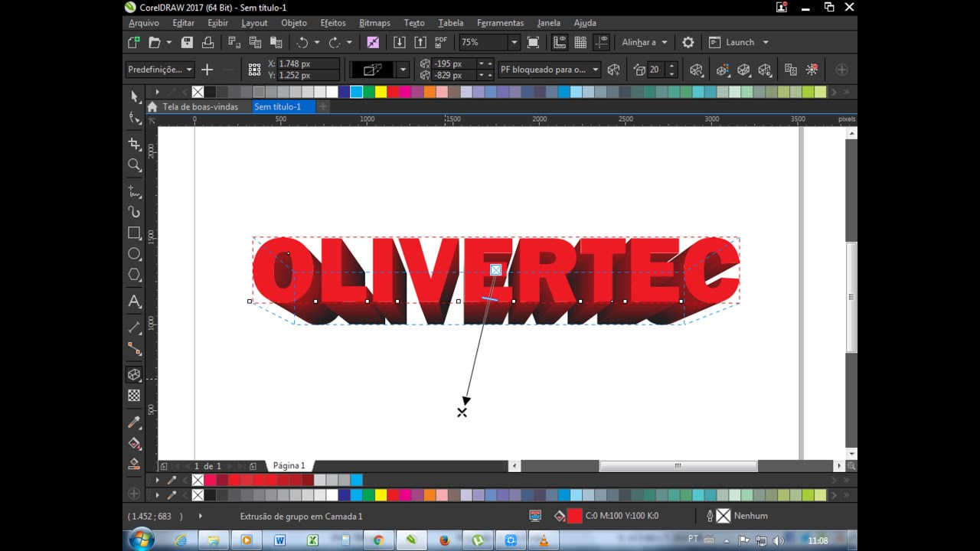980x551 pixels.
Task: Click the Publish to PDF icon
Action: pyautogui.click(x=441, y=43)
